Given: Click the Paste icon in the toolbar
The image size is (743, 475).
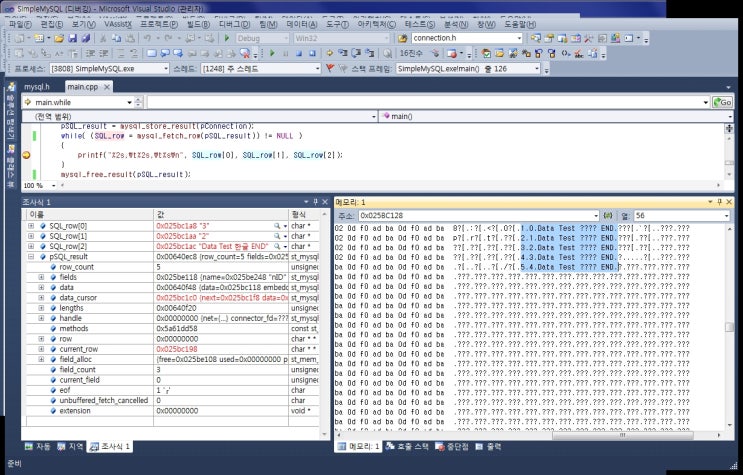Looking at the screenshot, I should (x=129, y=38).
